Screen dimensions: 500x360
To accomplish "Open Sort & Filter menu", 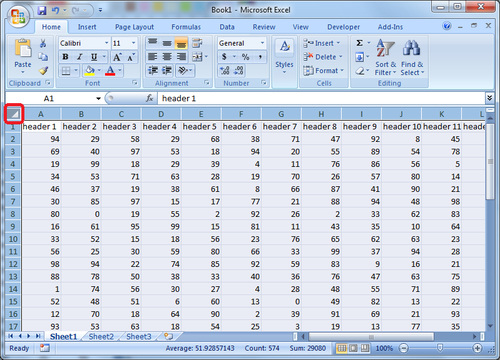I will tap(385, 57).
